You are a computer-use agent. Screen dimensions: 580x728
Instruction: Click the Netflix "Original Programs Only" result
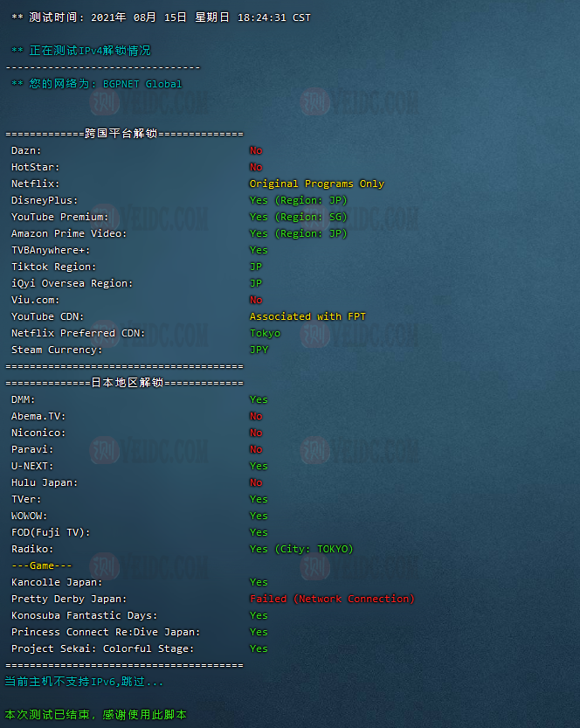[x=316, y=184]
